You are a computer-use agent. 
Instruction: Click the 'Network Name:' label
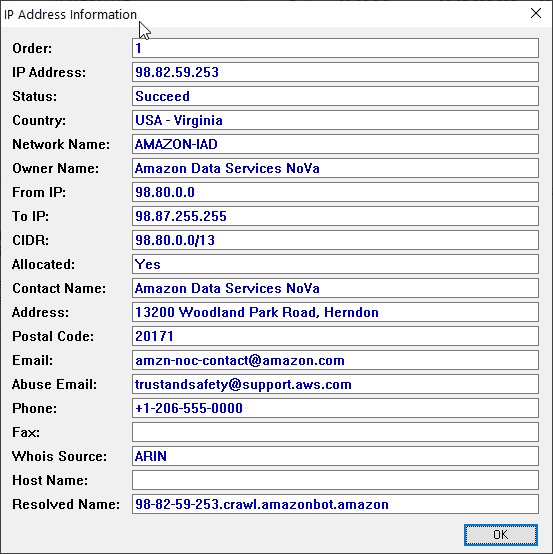coord(61,145)
